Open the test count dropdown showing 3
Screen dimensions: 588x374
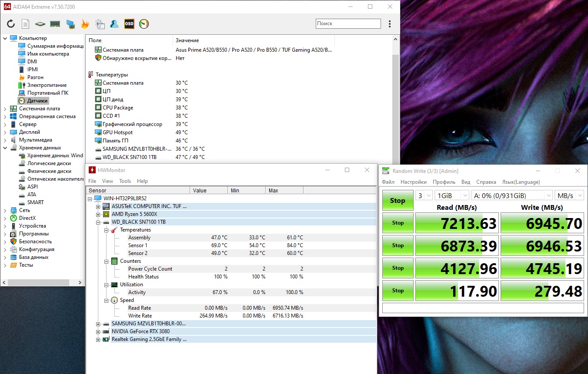pos(424,195)
